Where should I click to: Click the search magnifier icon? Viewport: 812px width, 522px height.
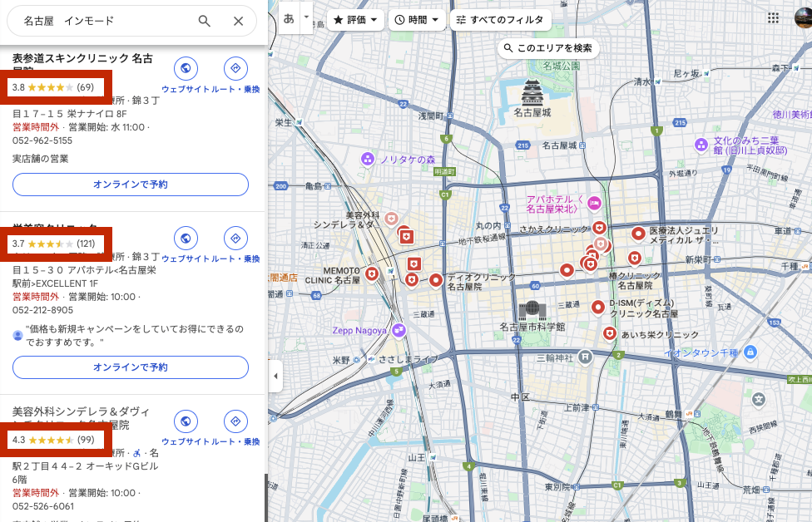[205, 21]
